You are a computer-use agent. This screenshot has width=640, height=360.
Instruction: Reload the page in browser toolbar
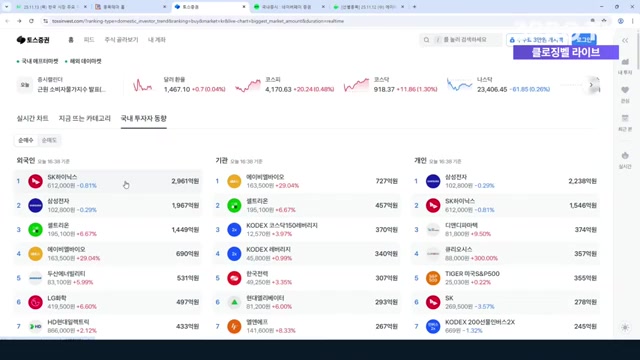click(31, 21)
